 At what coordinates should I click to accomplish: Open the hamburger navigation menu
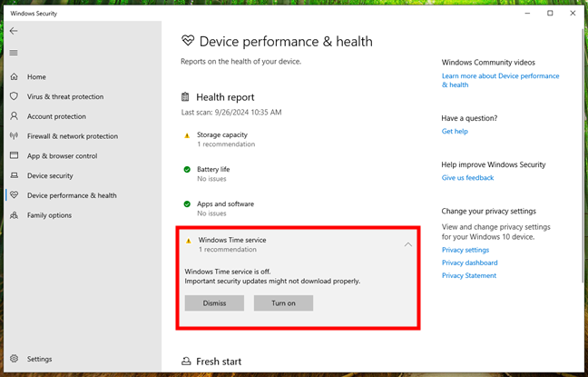coord(14,53)
